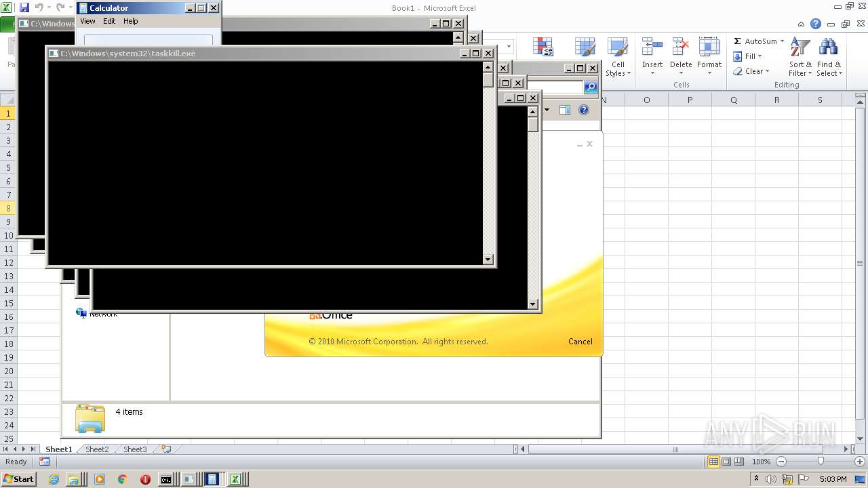Open Internet Explorer from taskbar
Screen dimensions: 868x488
point(54,479)
